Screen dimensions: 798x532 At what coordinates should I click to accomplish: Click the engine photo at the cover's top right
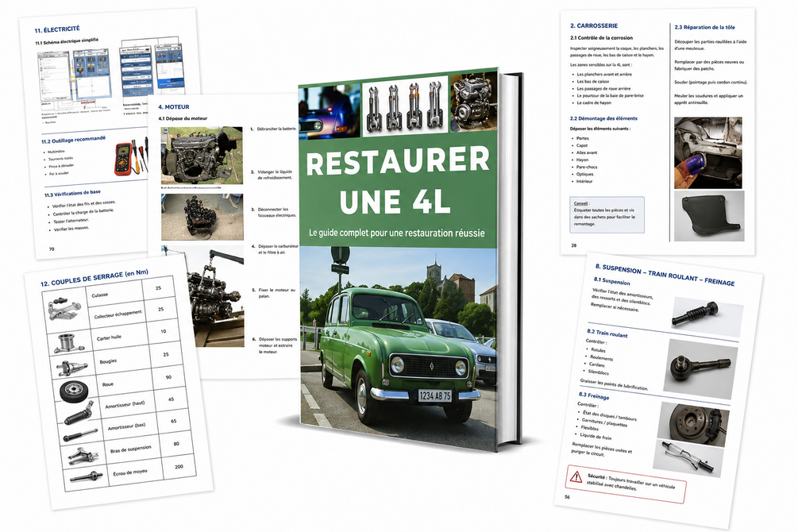click(x=472, y=102)
